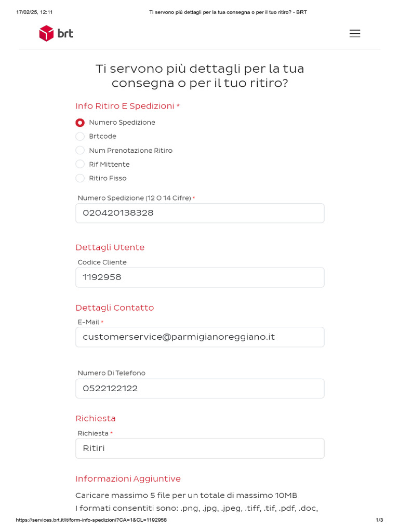This screenshot has width=399, height=532.
Task: Choose Num Prenotazione Ritiro radio option
Action: click(80, 151)
